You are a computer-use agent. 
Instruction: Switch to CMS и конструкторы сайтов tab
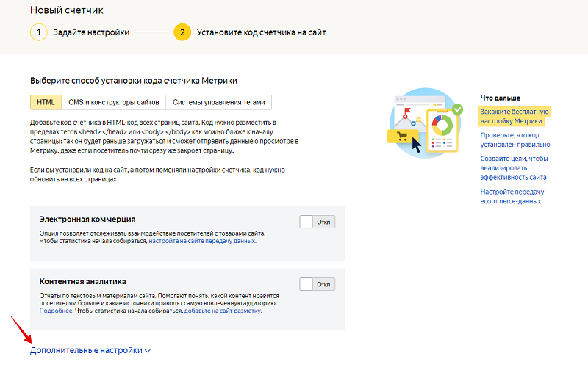pos(114,102)
